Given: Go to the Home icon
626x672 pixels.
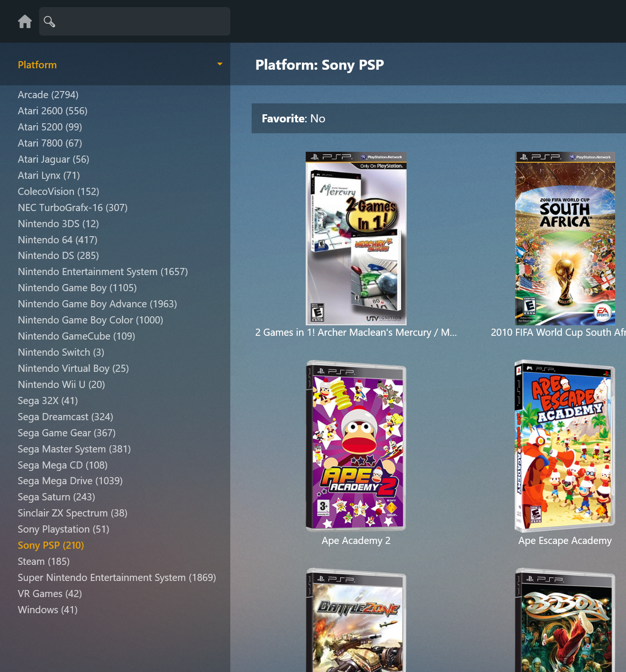Looking at the screenshot, I should point(25,21).
